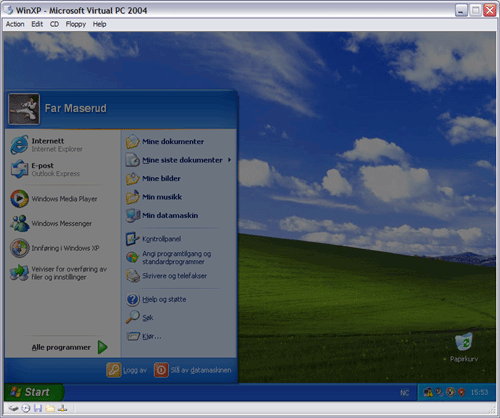Expand Mine siste dokumenter submenu arrow
This screenshot has height=418, width=500.
click(229, 160)
